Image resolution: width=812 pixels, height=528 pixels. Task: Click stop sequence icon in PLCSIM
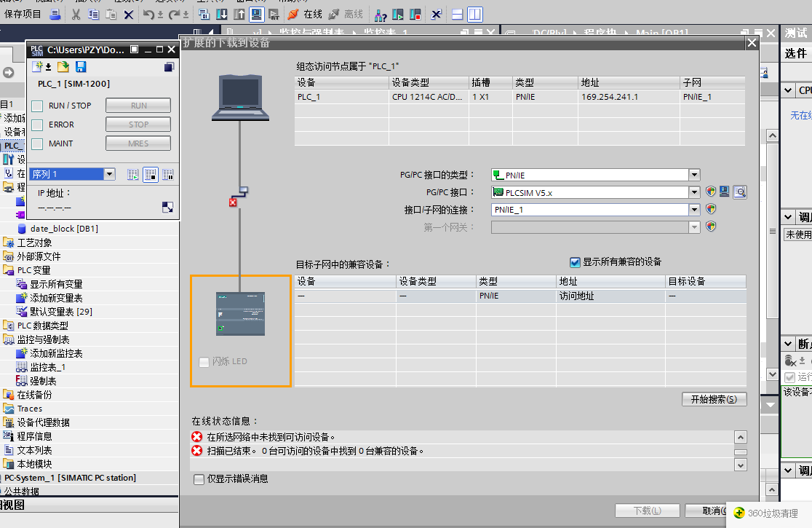click(x=151, y=175)
